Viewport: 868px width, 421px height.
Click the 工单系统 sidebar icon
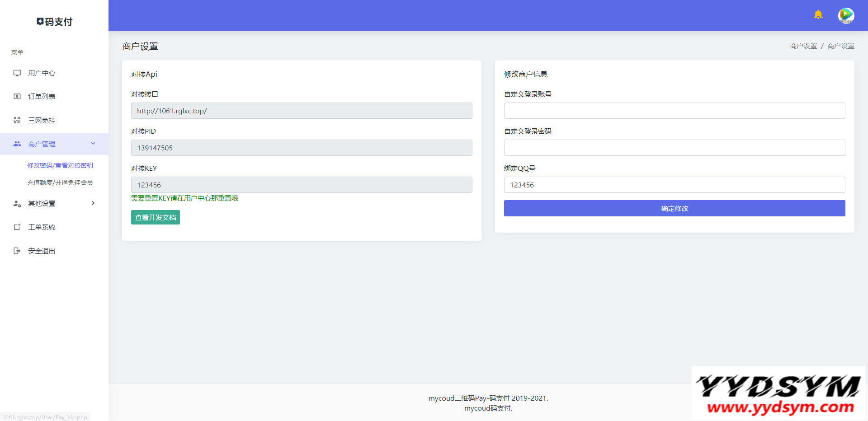click(x=17, y=227)
